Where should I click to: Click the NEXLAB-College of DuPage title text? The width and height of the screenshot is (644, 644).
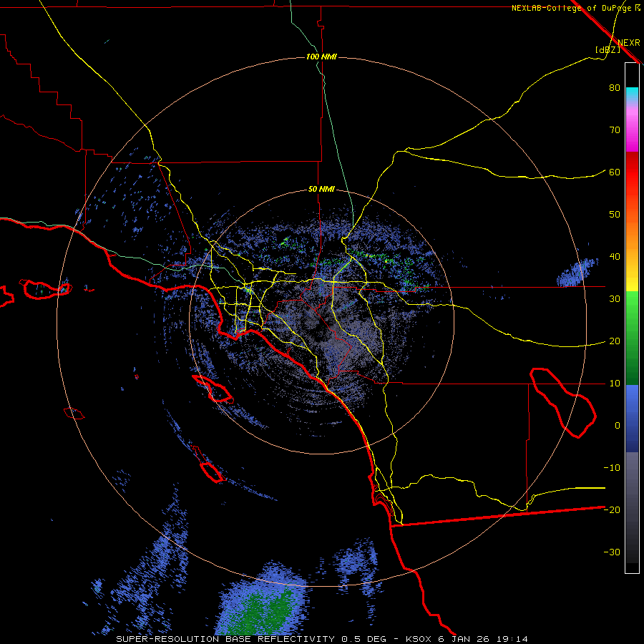(x=571, y=8)
